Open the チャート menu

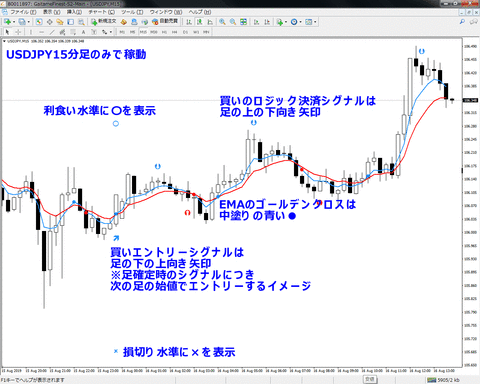tap(101, 12)
